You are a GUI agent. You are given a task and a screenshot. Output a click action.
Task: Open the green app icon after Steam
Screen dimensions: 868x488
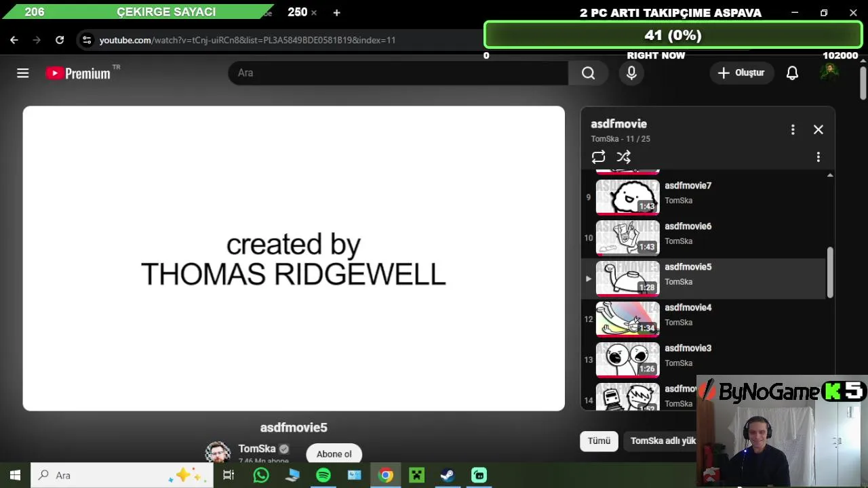479,475
